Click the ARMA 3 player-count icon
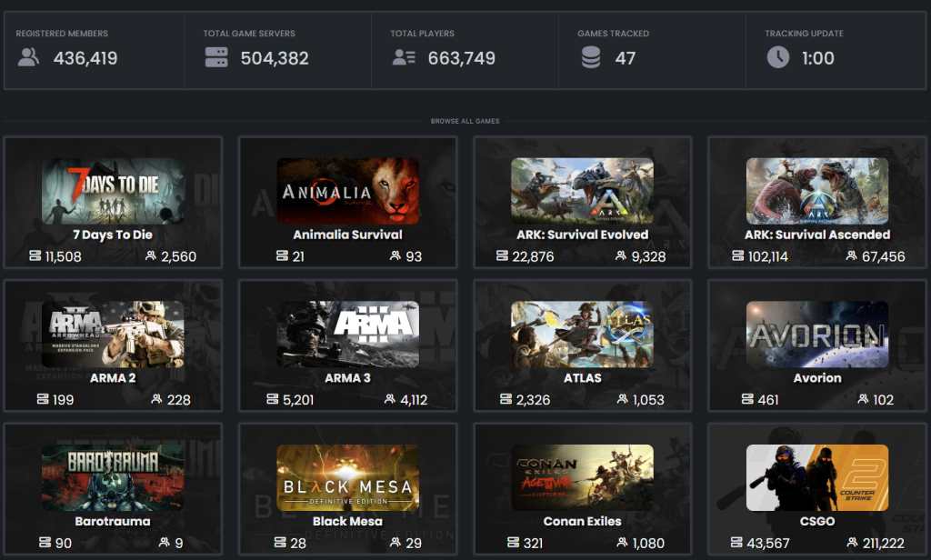Viewport: 931px width, 560px height. 390,398
